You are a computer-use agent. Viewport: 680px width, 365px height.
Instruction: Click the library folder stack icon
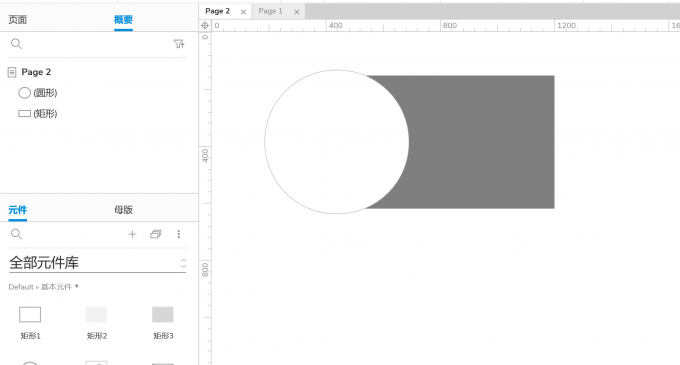(156, 234)
